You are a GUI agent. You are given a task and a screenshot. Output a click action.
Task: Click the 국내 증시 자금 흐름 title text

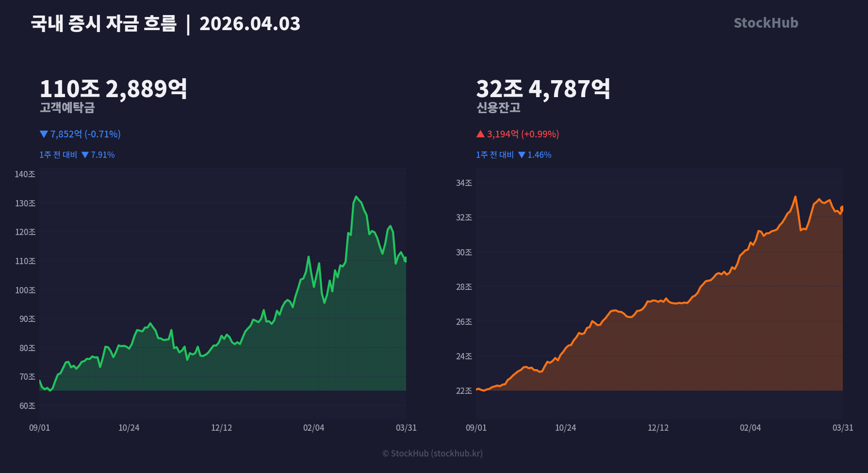[103, 24]
